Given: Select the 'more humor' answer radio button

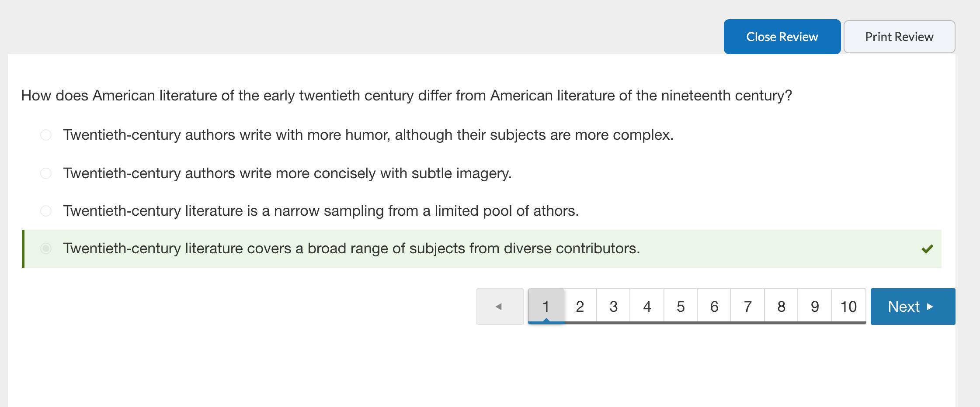Looking at the screenshot, I should [46, 135].
